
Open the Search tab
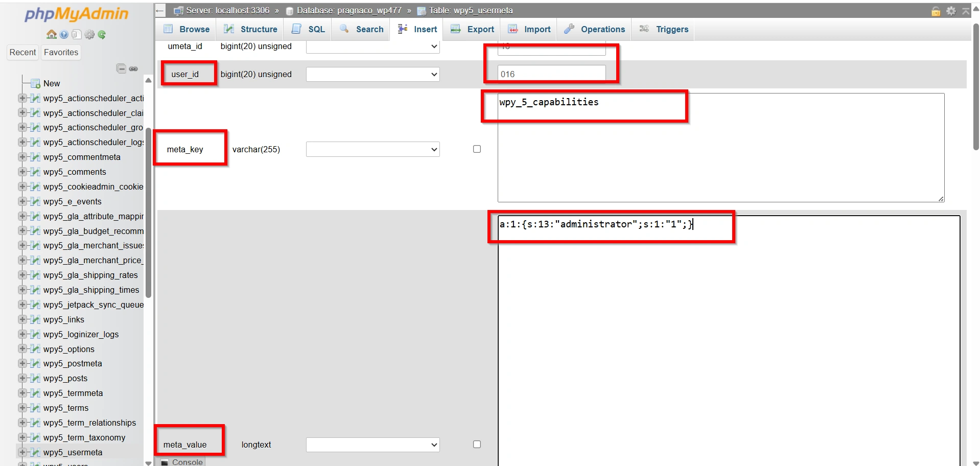[x=361, y=29]
